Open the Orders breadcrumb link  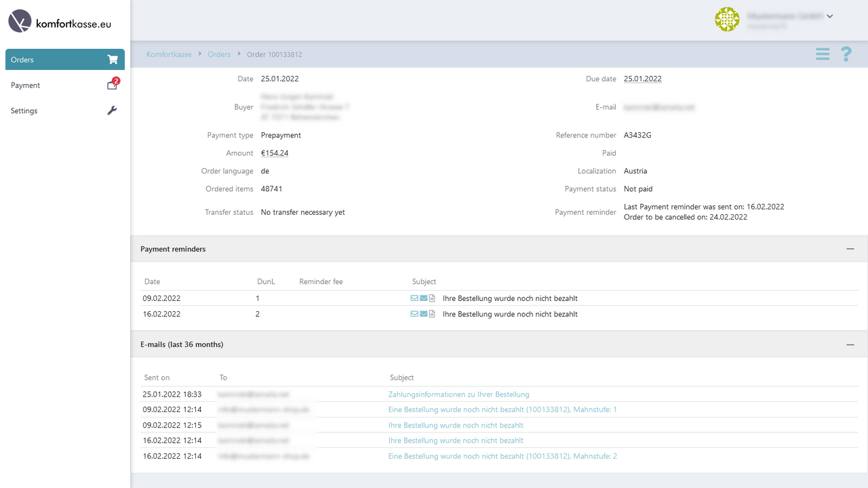pos(219,54)
